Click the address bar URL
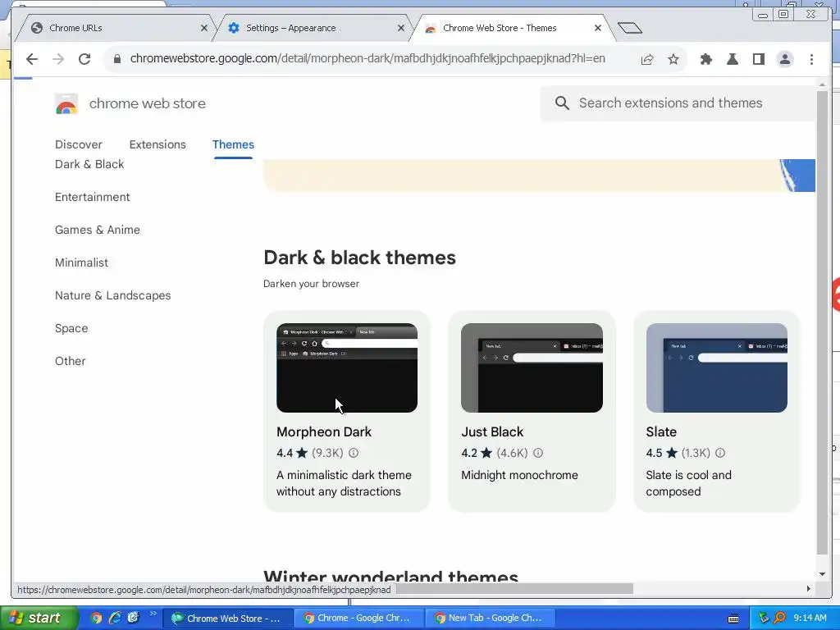 tap(367, 58)
